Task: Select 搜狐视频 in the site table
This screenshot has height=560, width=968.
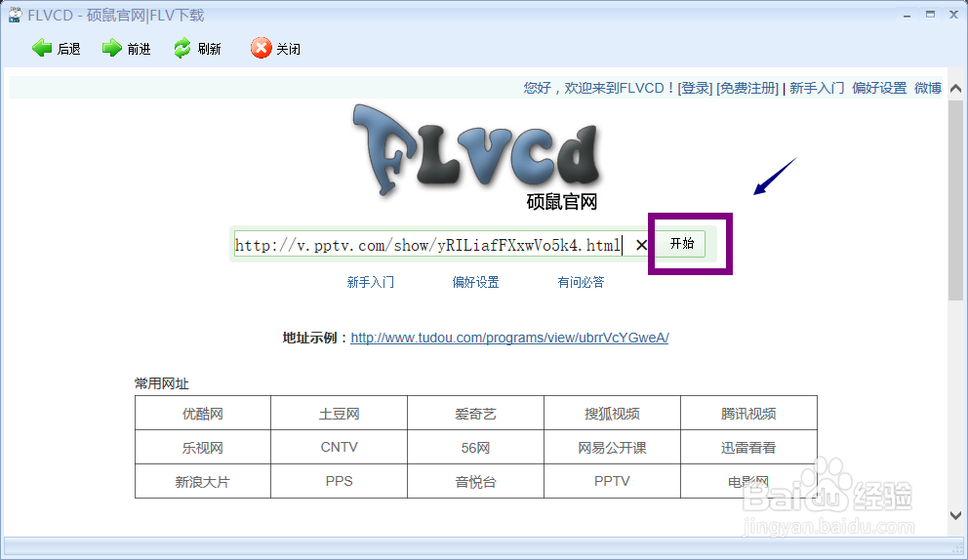Action: (612, 413)
